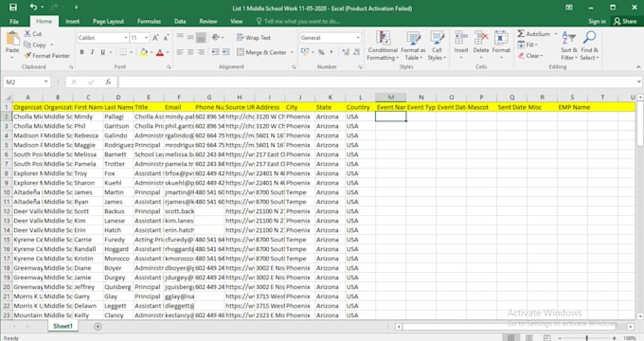Switch to the Formulas tab
Image resolution: width=644 pixels, height=341 pixels.
coord(149,21)
